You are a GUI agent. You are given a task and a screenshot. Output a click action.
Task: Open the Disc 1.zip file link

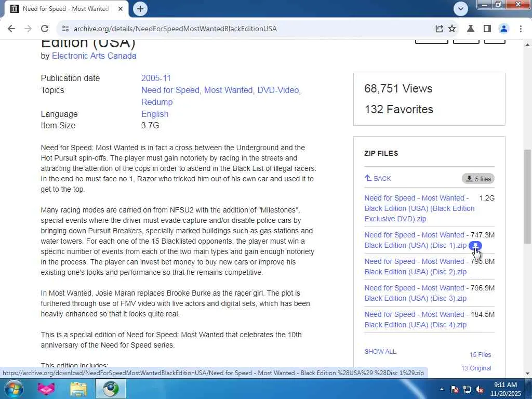pyautogui.click(x=416, y=240)
